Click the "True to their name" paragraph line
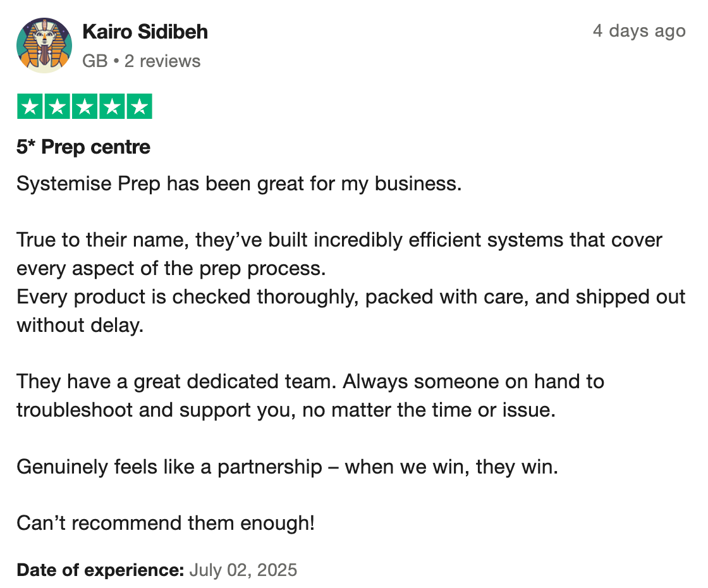 339,240
